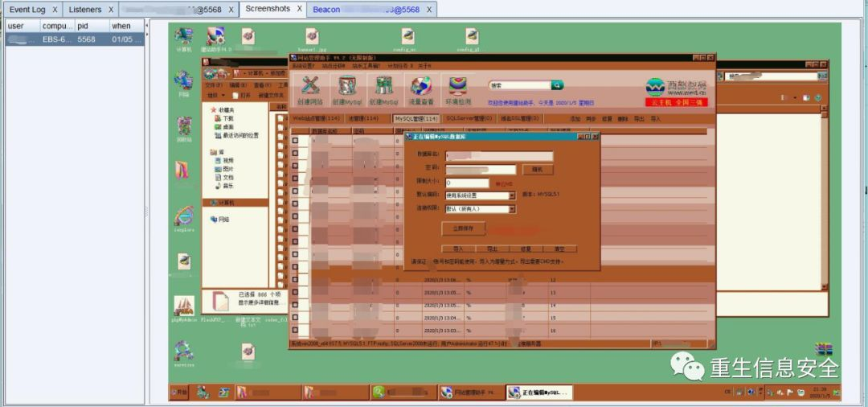
Task: Open the 文件 menu in Explorer
Action: click(214, 85)
